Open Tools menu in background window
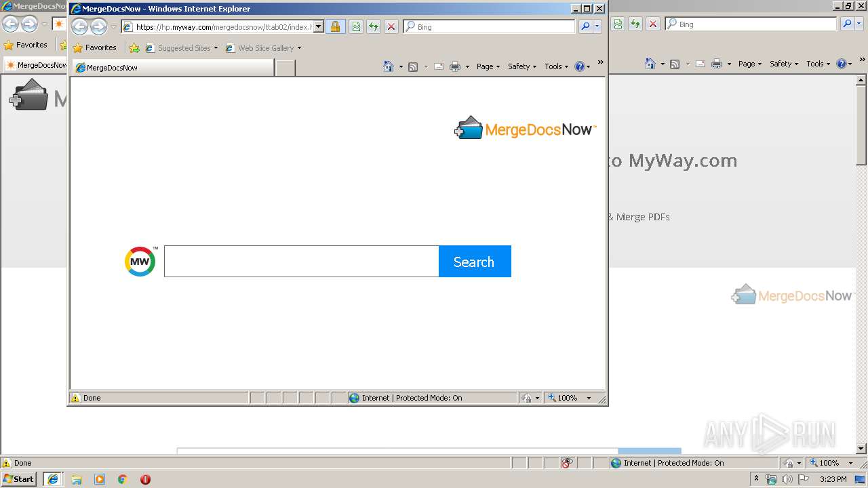The width and height of the screenshot is (868, 488). pyautogui.click(x=818, y=63)
